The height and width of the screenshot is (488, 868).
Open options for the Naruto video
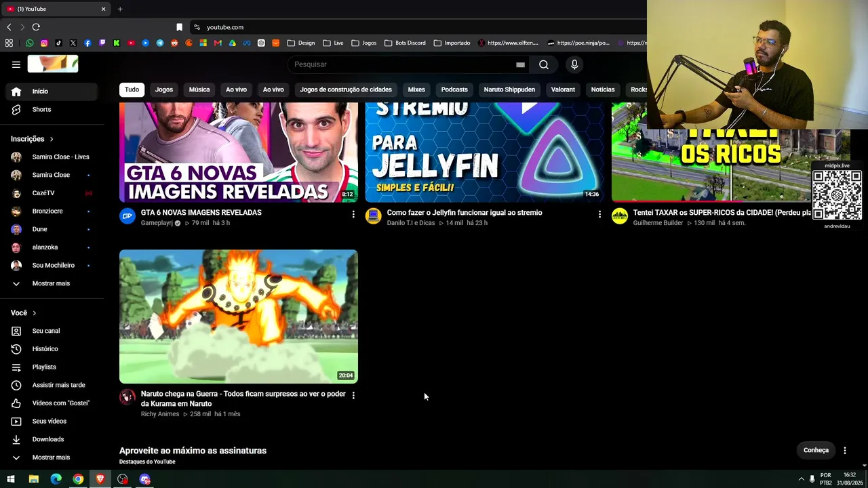point(353,395)
